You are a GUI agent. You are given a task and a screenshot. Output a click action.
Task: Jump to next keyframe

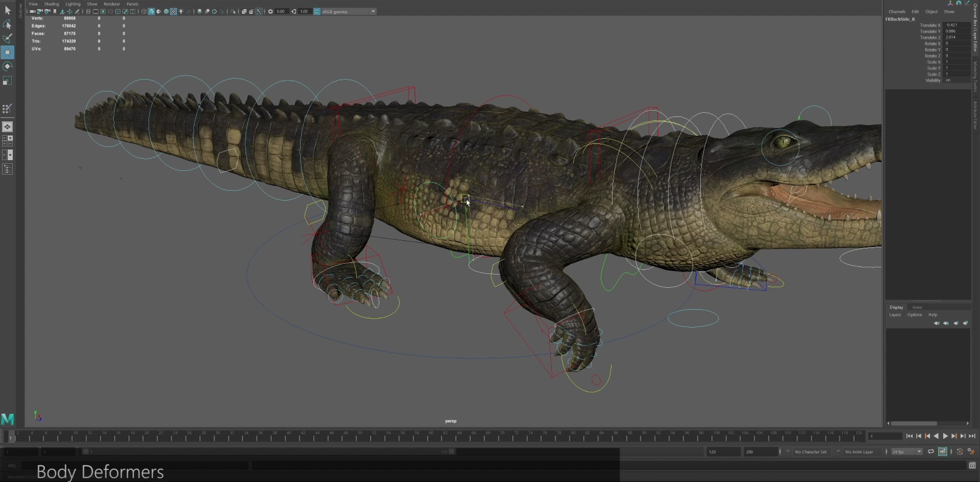click(955, 436)
